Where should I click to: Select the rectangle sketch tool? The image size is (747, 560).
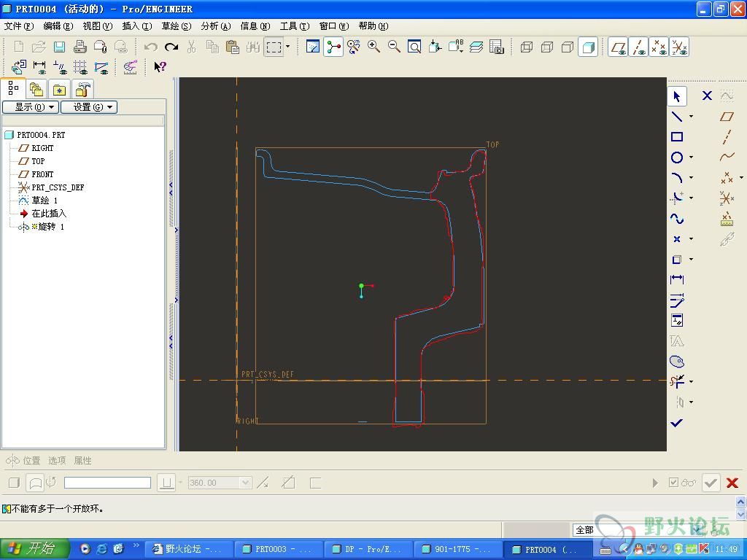click(x=677, y=137)
